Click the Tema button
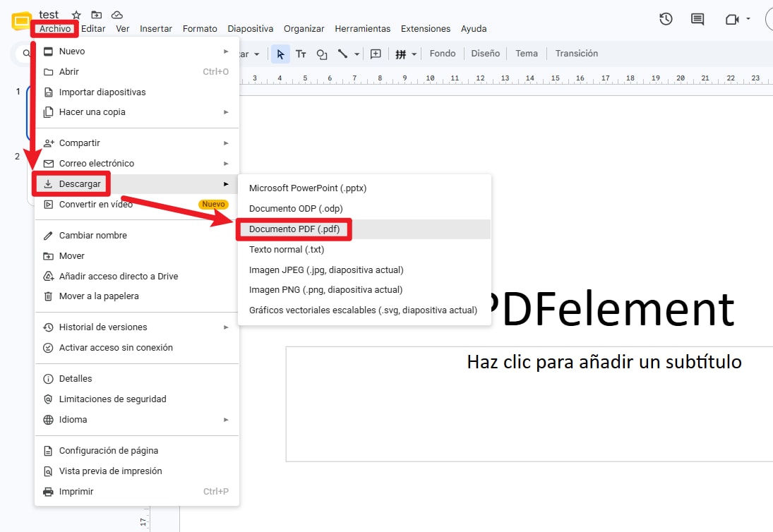 (x=527, y=53)
